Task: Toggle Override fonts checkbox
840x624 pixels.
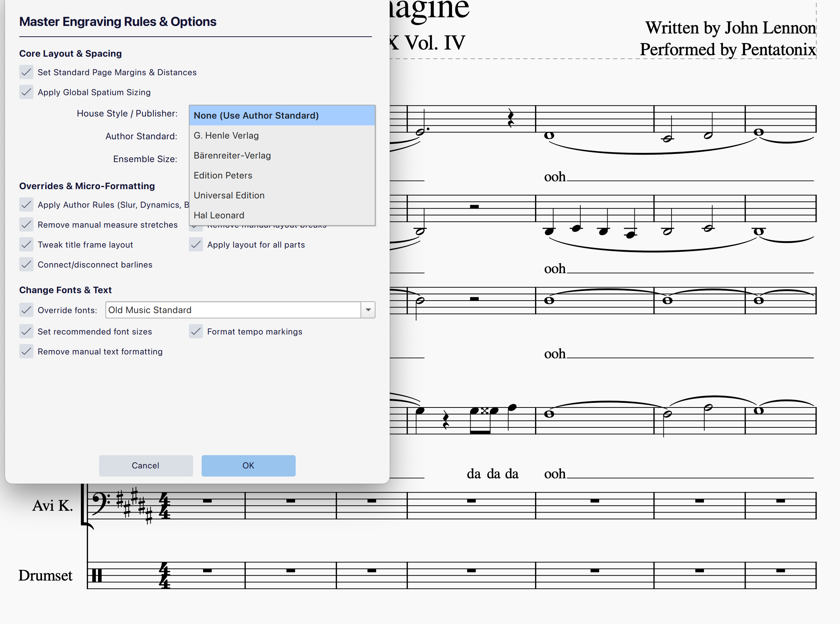Action: click(26, 310)
